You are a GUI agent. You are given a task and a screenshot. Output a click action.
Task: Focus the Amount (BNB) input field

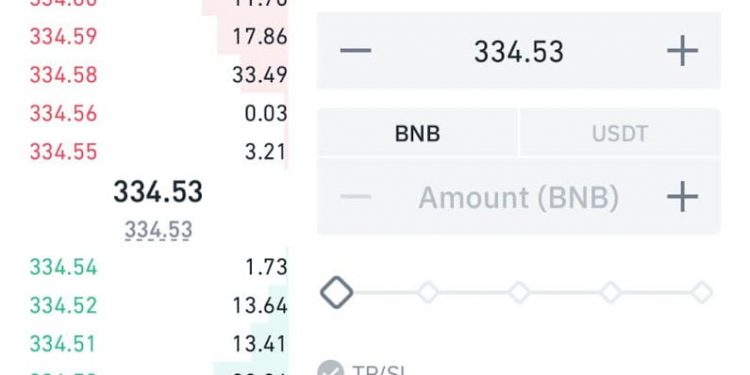[519, 197]
